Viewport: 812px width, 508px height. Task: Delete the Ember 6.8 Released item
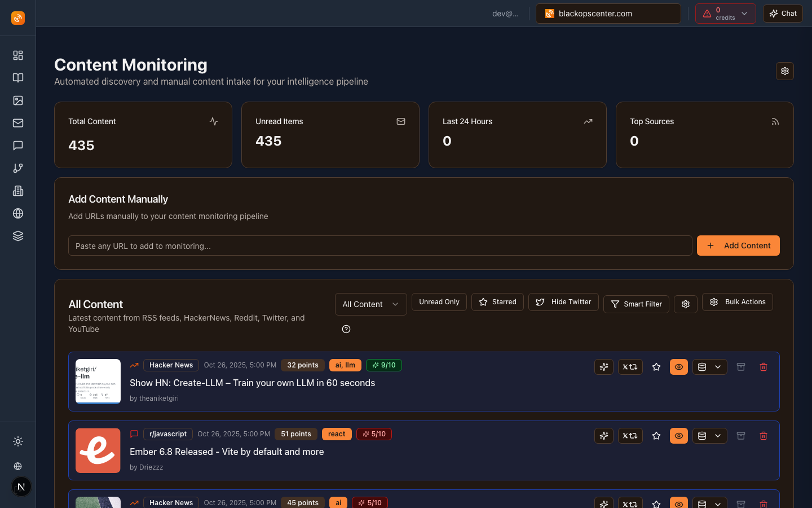[x=763, y=436]
